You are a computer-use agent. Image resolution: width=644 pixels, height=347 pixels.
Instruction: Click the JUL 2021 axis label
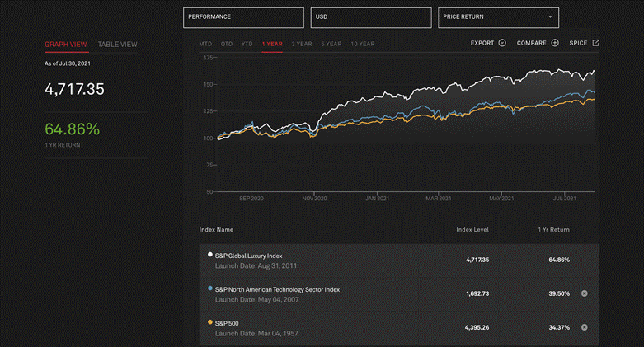coord(564,199)
